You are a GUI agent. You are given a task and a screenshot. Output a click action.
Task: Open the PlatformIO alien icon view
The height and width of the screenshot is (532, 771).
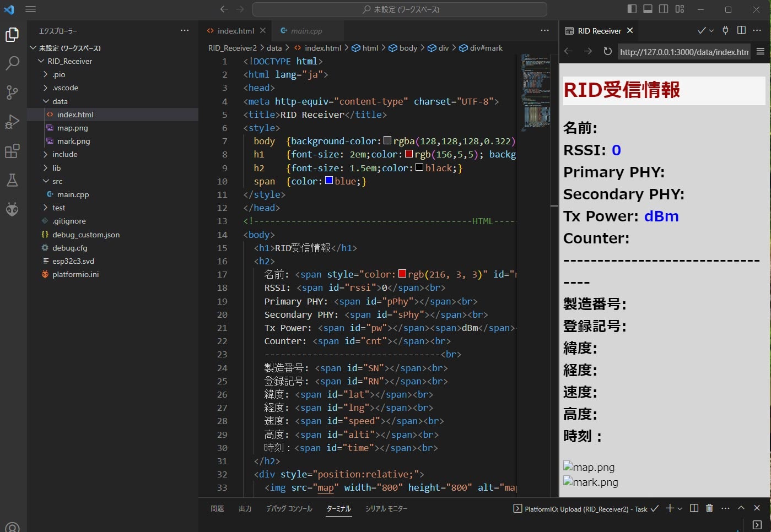[x=12, y=209]
